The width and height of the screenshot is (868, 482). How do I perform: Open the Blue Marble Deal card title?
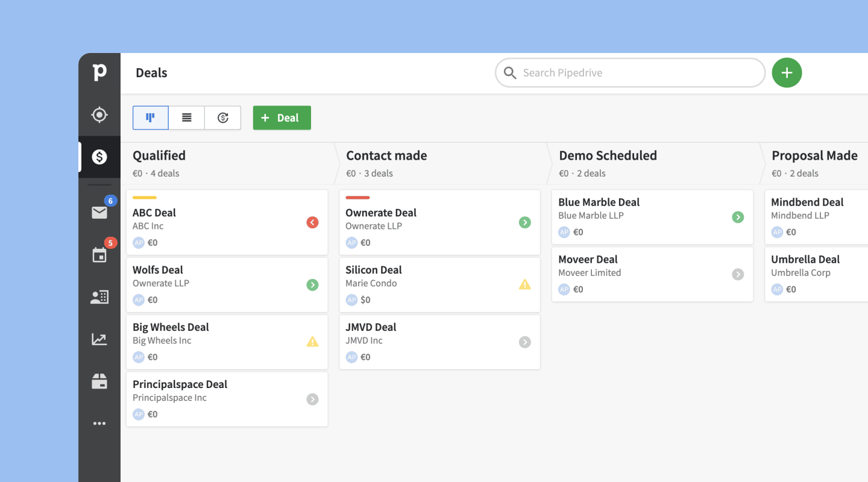pos(599,202)
